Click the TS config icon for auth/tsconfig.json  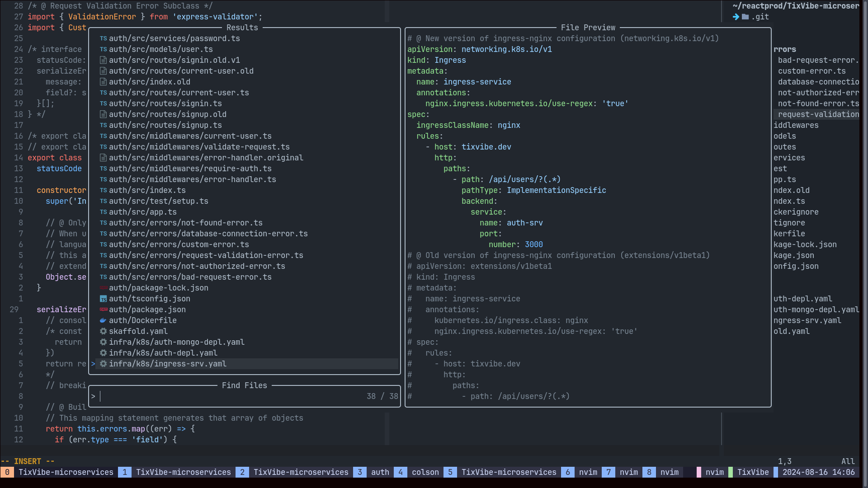103,299
